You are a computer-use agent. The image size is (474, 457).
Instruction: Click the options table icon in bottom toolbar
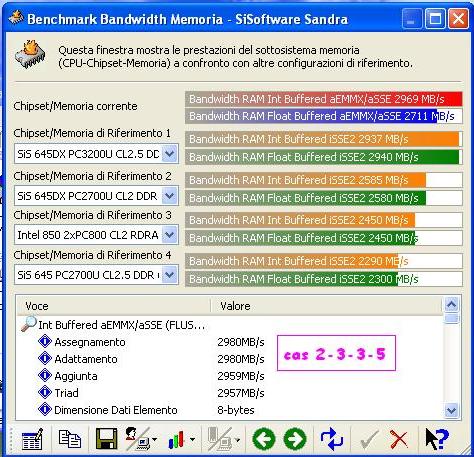pos(32,439)
